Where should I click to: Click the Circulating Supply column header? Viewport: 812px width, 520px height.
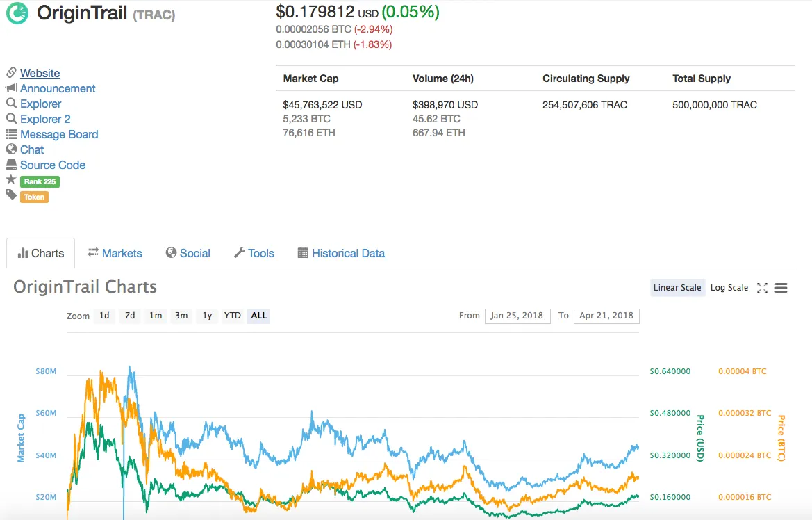[x=586, y=79]
